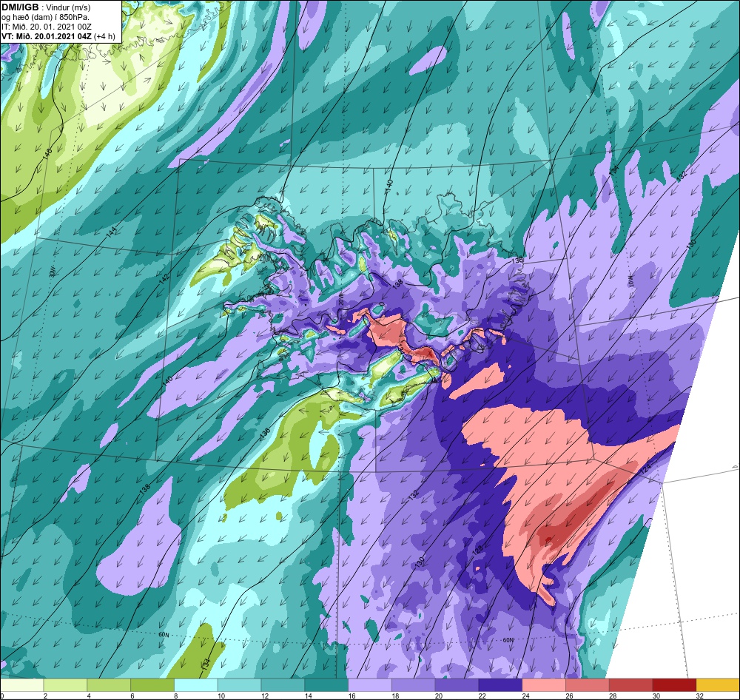Screen dimensions: 740x700
Task: Click the legend tick label '2'
Action: [45, 696]
